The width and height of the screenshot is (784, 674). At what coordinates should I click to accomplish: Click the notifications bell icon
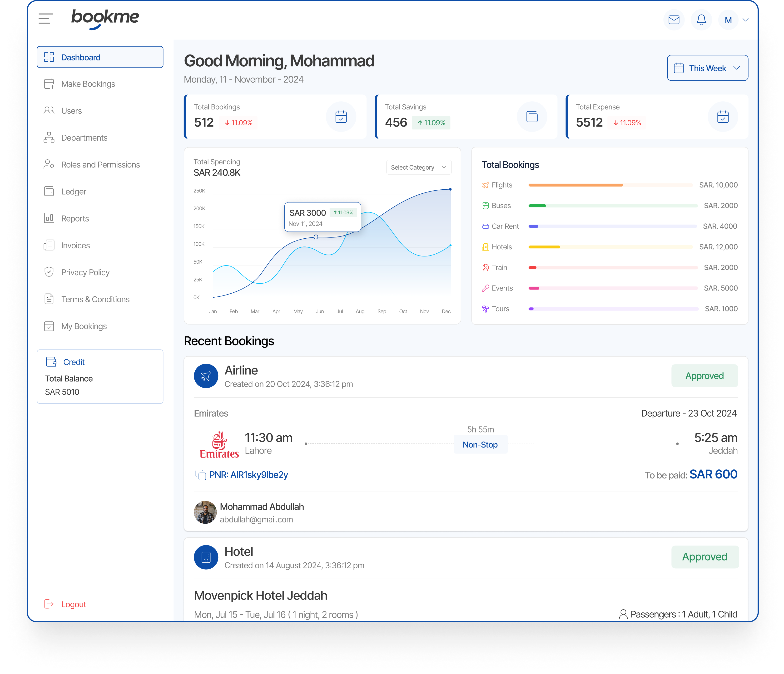[x=701, y=20]
